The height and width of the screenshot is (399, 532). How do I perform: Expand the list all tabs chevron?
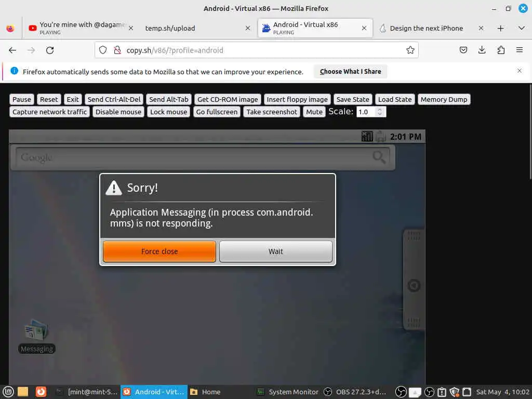[522, 28]
